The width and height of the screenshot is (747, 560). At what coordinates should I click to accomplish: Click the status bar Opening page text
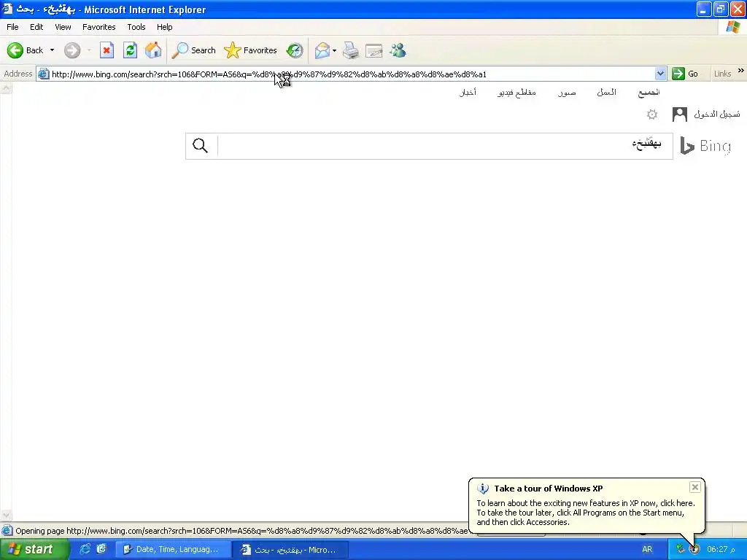coord(241,531)
